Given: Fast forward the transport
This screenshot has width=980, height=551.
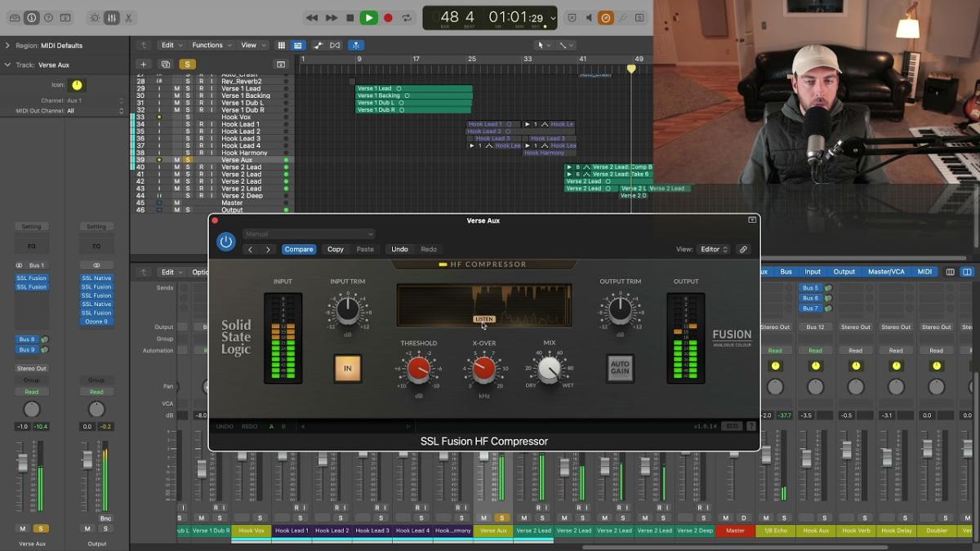Looking at the screenshot, I should coord(331,17).
